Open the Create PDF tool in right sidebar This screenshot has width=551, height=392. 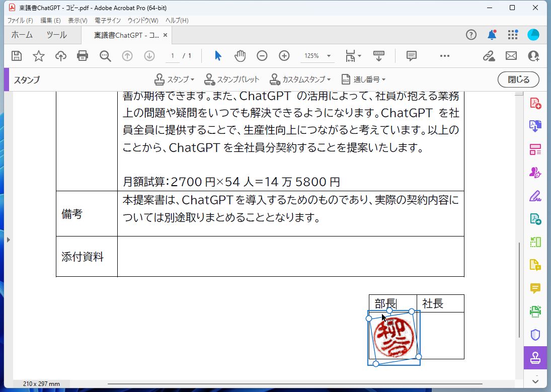point(535,103)
